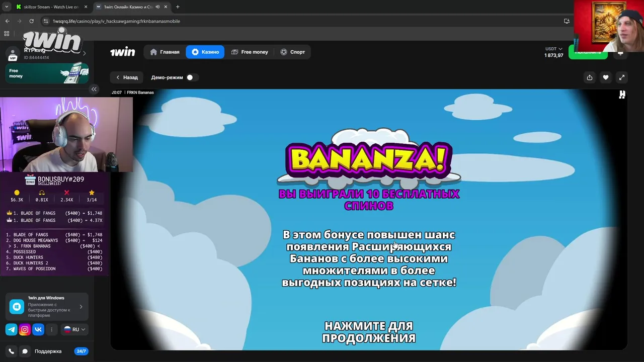Image resolution: width=644 pixels, height=362 pixels.
Task: Open the Instagram social link
Action: [25, 330]
